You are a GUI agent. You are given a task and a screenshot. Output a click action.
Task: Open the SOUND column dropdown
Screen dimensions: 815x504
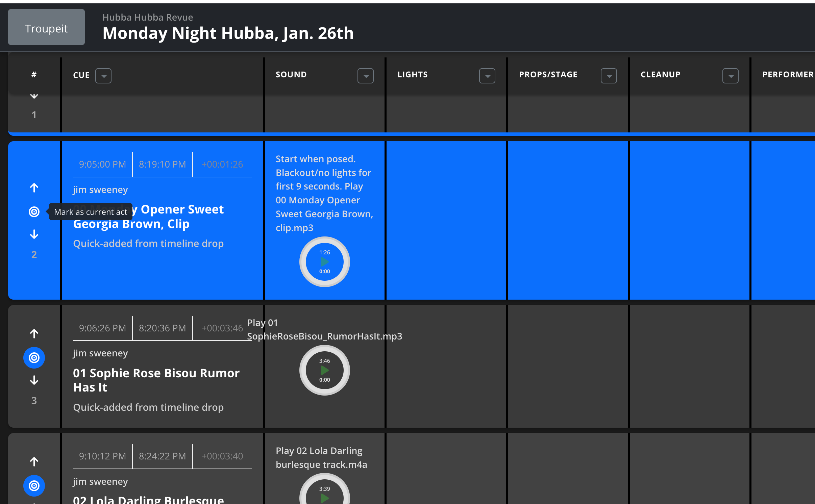point(365,76)
